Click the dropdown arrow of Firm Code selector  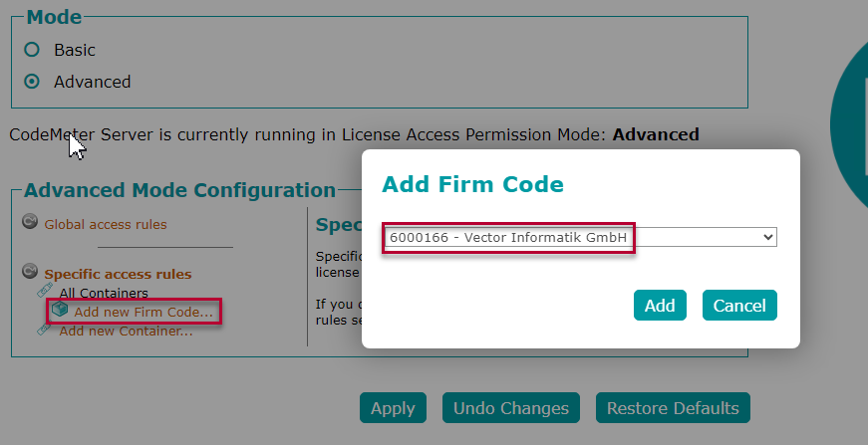[x=767, y=237]
